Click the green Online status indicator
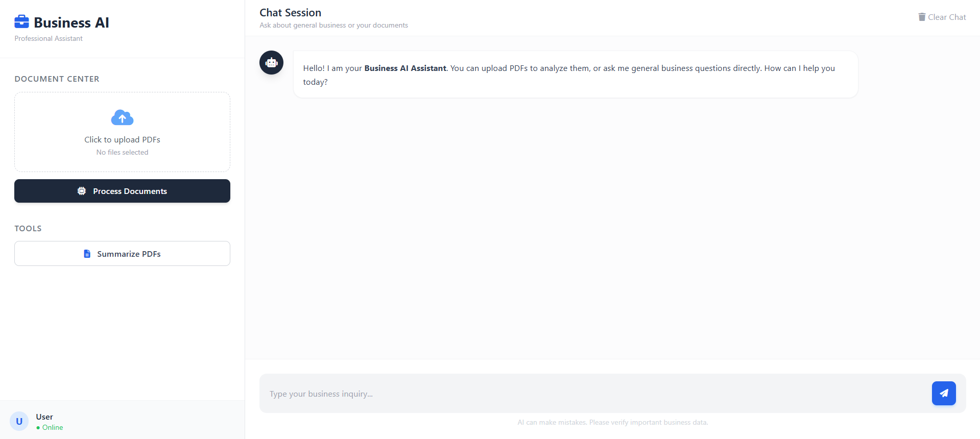Screen dimensions: 980x439 pyautogui.click(x=38, y=428)
